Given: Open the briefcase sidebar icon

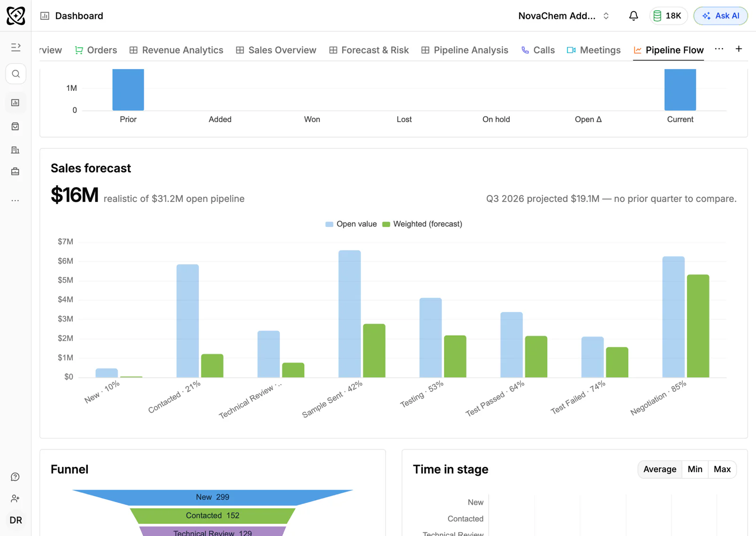Looking at the screenshot, I should (x=16, y=172).
